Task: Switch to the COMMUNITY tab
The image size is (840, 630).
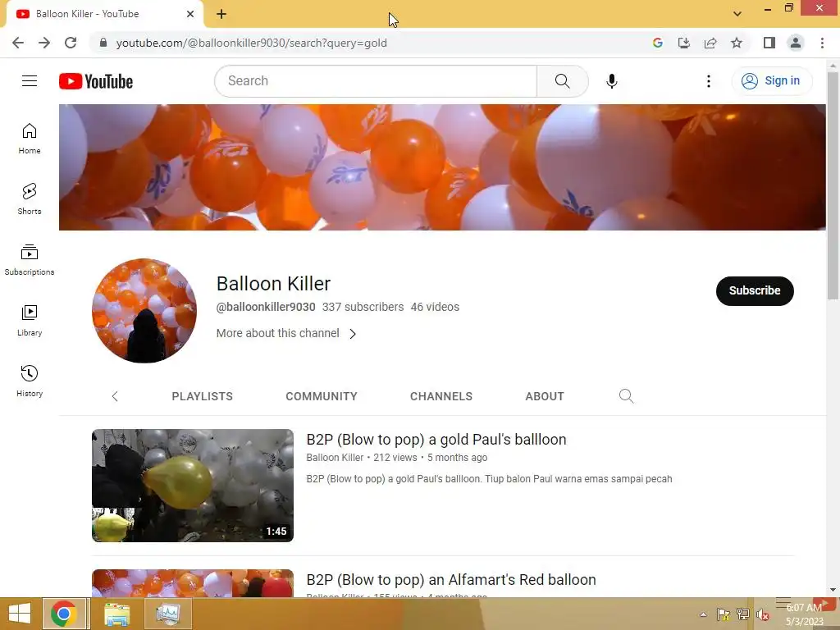Action: [x=322, y=396]
